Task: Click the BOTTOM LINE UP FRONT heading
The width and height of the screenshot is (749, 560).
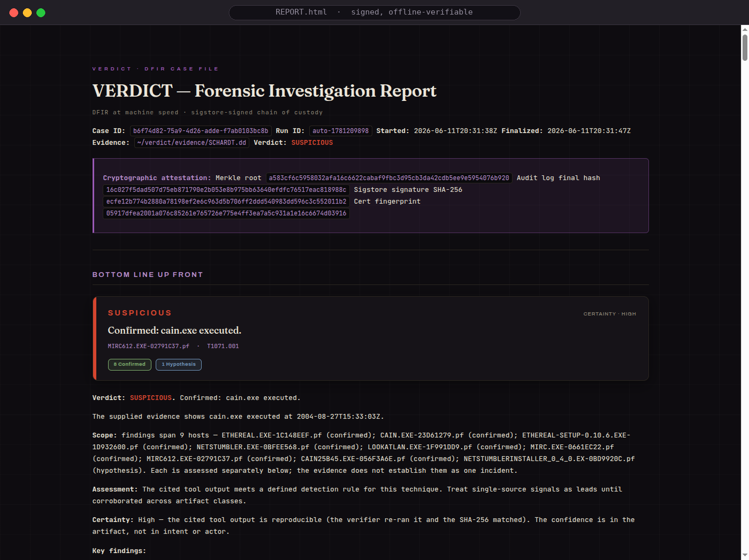Action: [x=148, y=275]
